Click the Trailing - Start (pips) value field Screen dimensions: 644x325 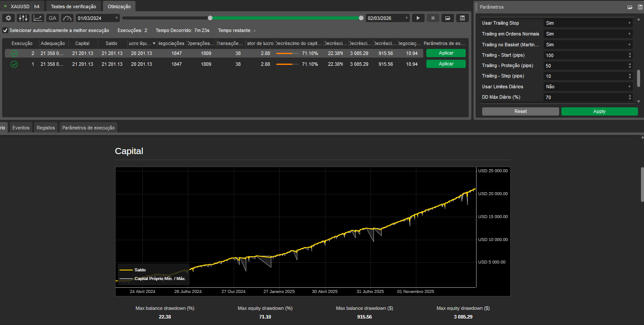585,55
